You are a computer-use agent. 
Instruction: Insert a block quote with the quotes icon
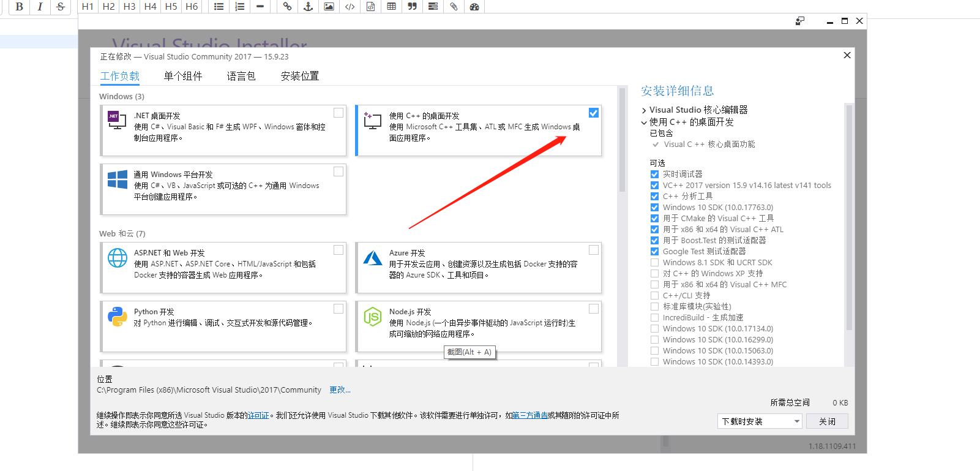pyautogui.click(x=412, y=7)
